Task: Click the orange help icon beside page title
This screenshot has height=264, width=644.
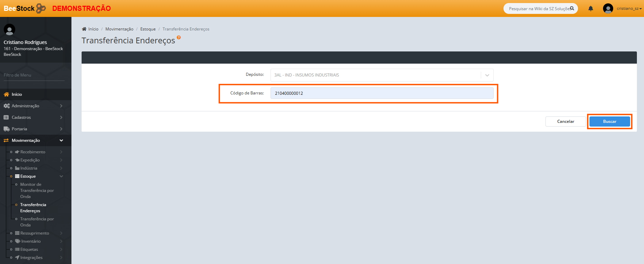Action: (x=179, y=38)
